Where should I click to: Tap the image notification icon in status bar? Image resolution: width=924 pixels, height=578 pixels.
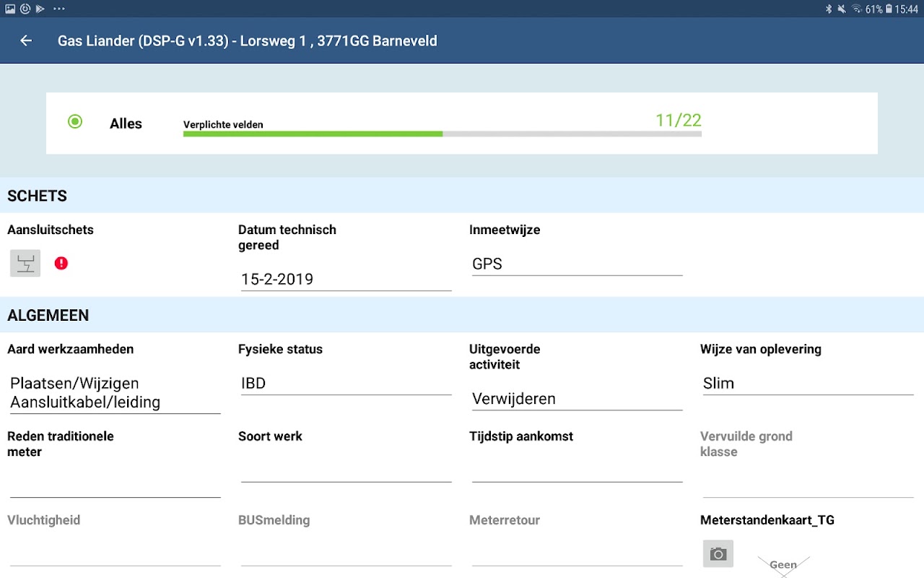[10, 9]
